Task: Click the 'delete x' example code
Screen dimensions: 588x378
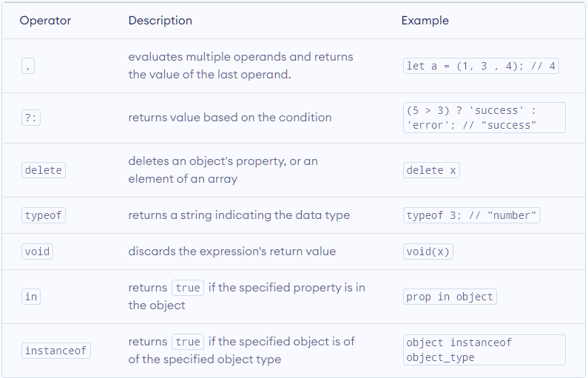Action: (x=431, y=170)
